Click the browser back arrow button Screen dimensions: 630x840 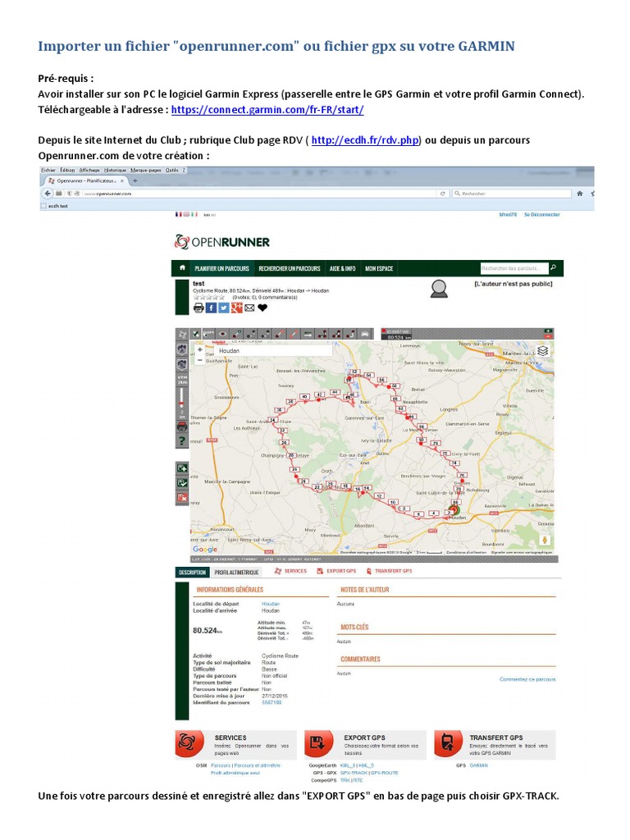48,194
